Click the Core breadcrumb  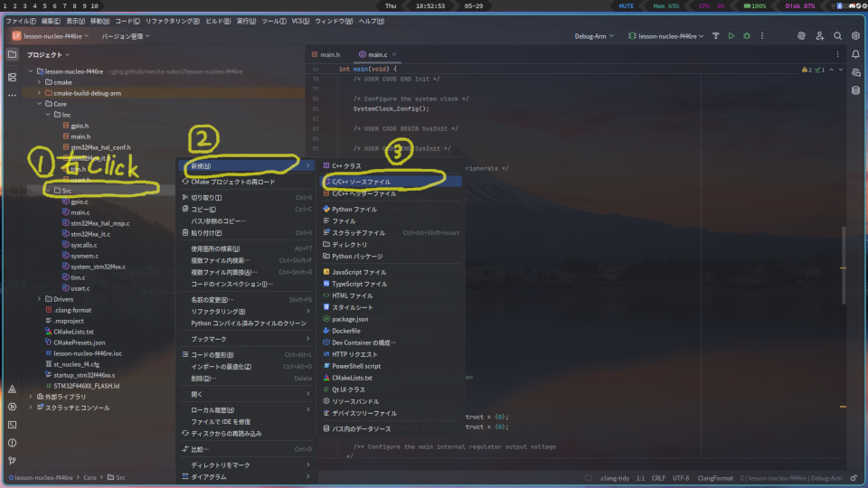(90, 477)
